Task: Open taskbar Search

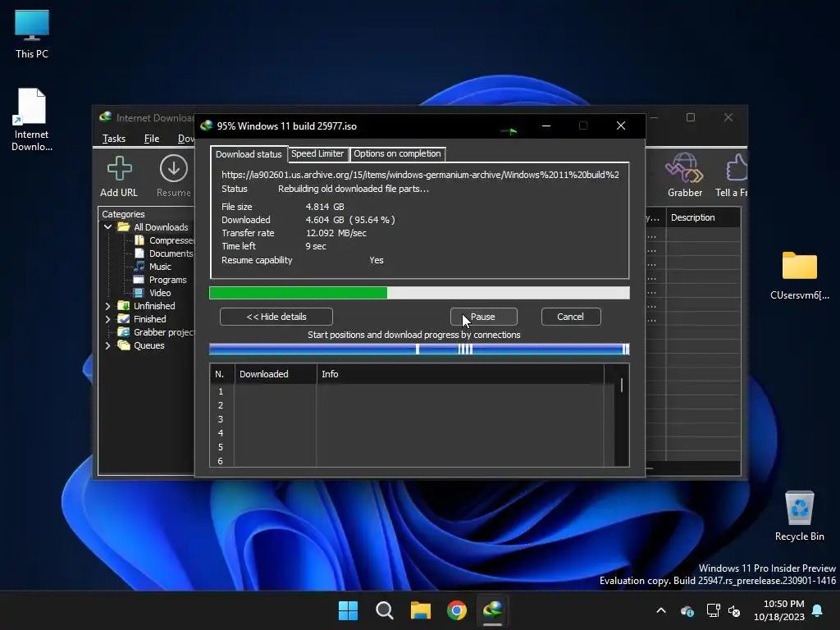Action: pos(384,610)
